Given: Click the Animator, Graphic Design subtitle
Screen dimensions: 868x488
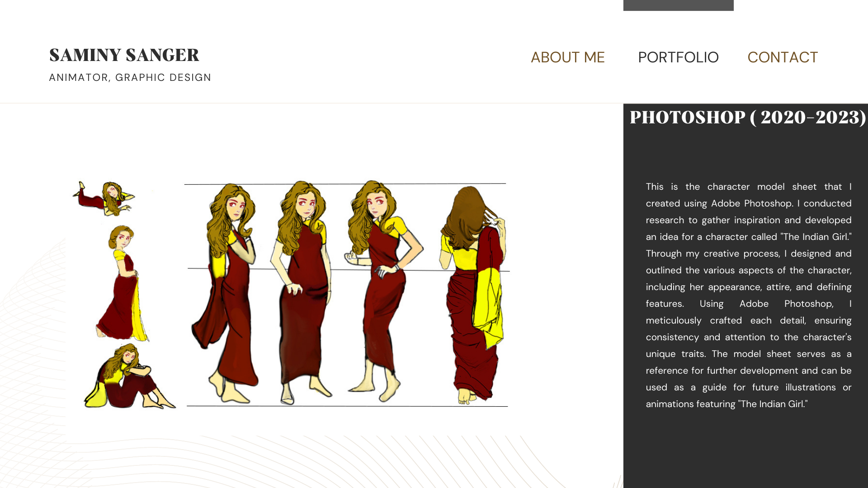Looking at the screenshot, I should coord(130,77).
